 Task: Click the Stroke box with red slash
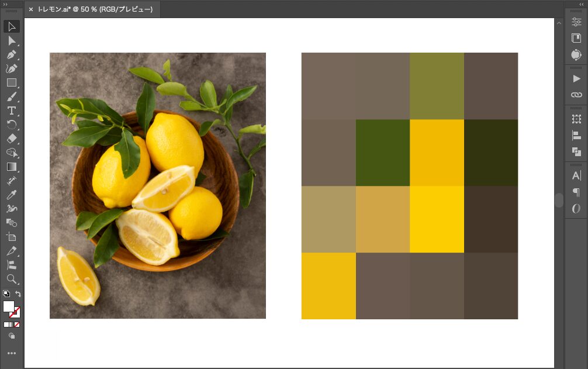15,312
